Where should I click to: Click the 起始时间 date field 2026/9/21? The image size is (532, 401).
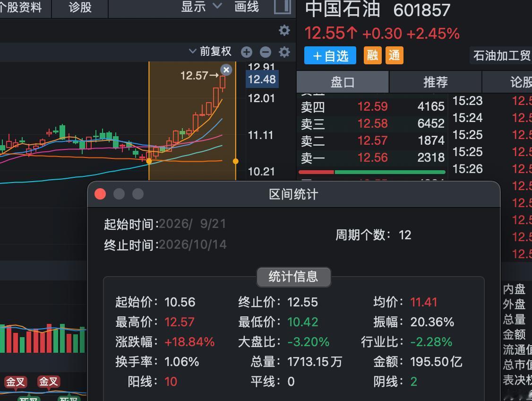[192, 224]
